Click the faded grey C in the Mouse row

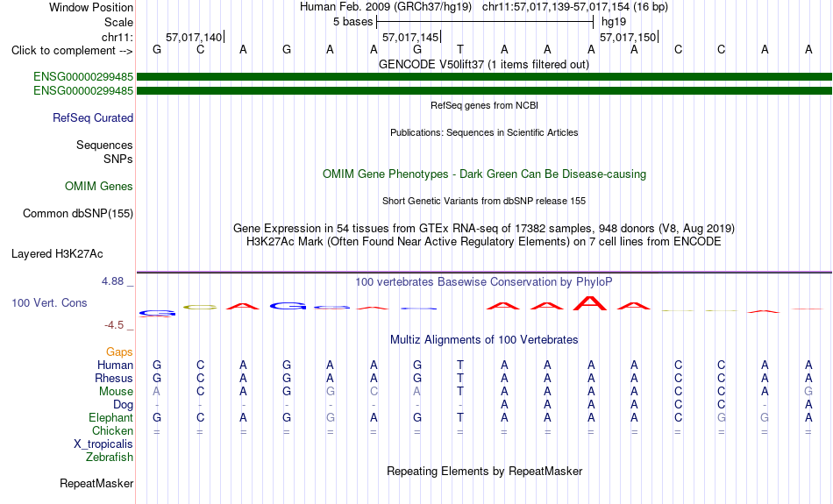point(374,392)
